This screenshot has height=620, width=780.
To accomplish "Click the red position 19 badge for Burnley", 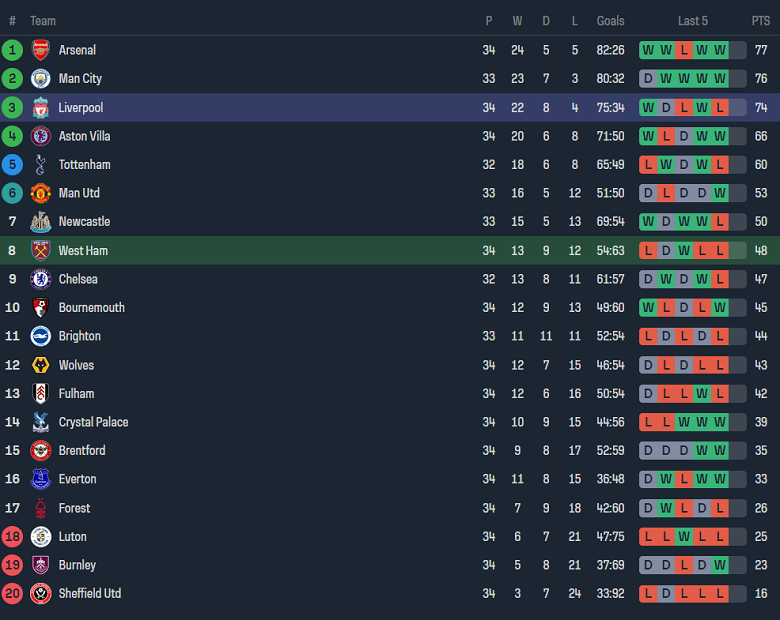I will tap(13, 565).
